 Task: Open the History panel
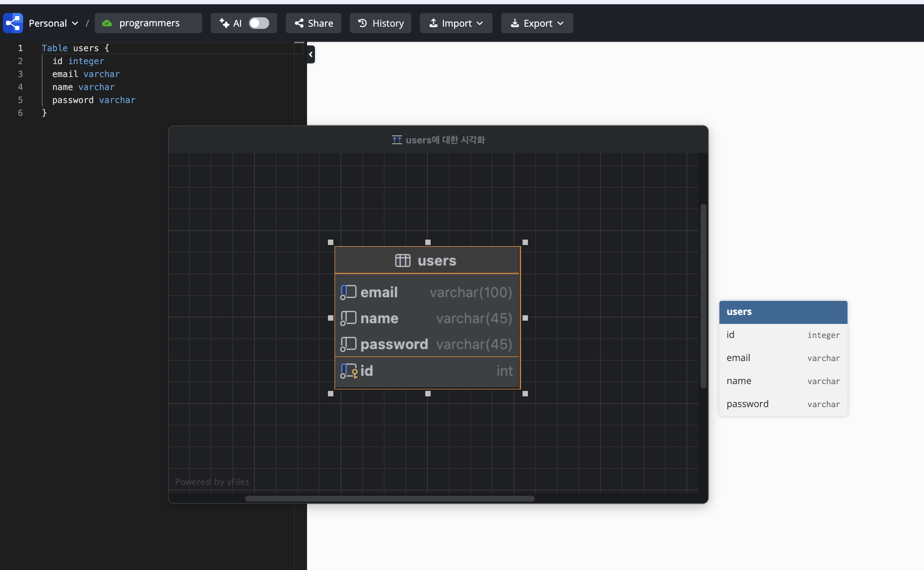point(381,23)
